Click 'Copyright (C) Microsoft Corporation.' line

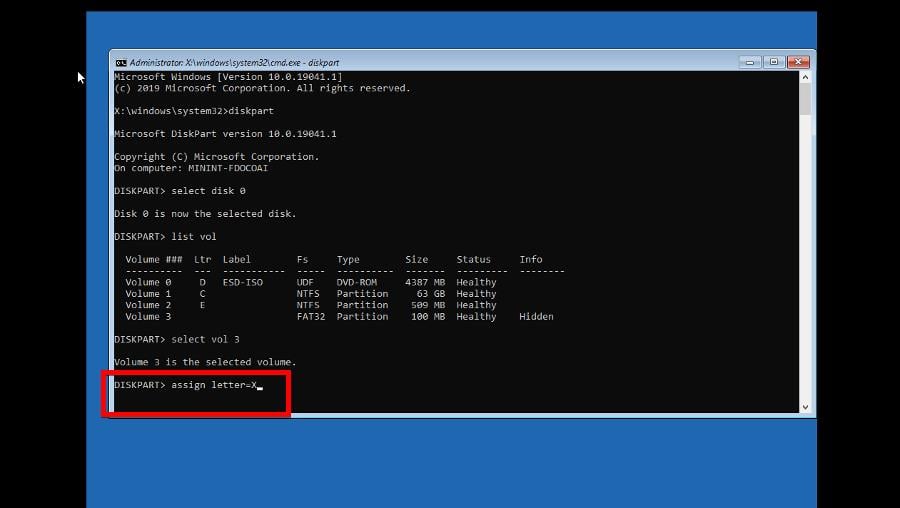click(216, 157)
